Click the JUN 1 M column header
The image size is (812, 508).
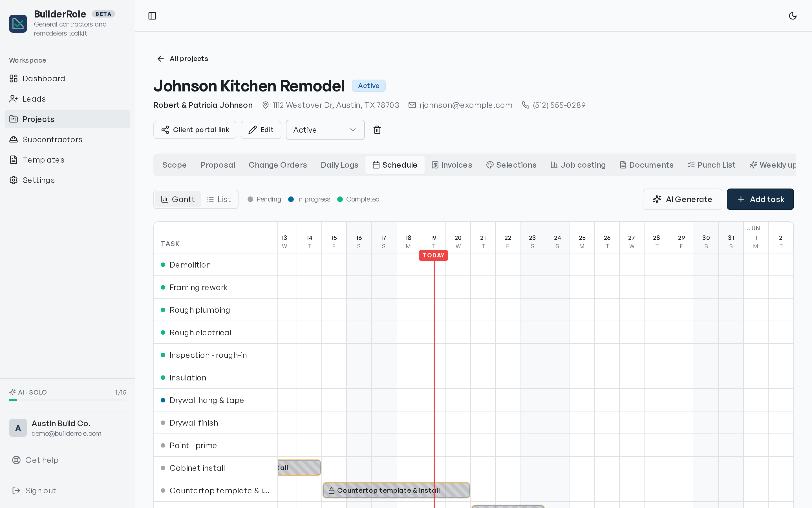(756, 238)
